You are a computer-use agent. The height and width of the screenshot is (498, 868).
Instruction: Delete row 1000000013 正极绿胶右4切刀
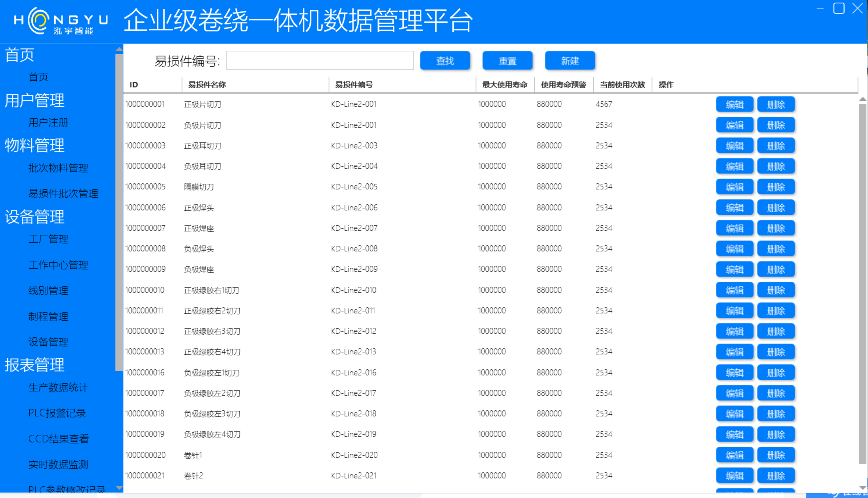pyautogui.click(x=776, y=352)
